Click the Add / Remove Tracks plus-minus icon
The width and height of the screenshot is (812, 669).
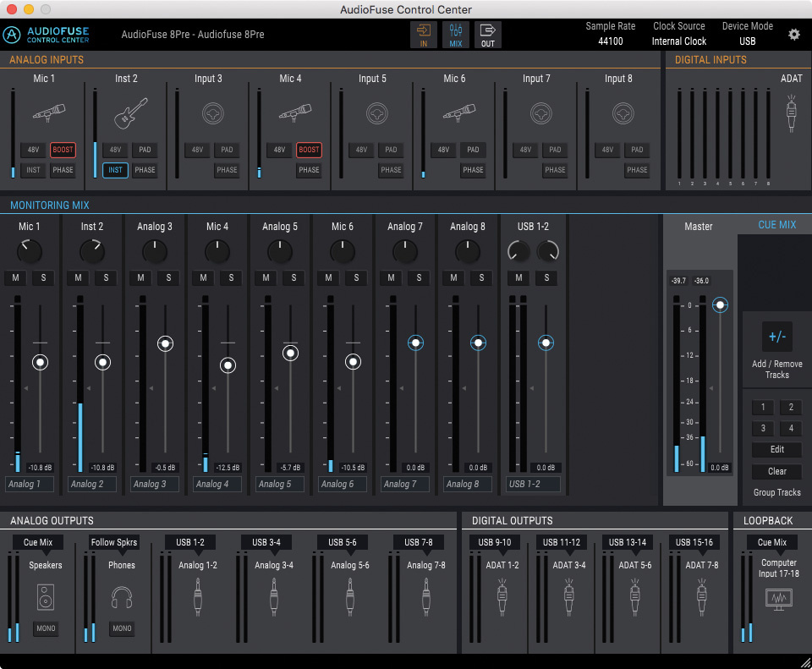click(x=776, y=337)
